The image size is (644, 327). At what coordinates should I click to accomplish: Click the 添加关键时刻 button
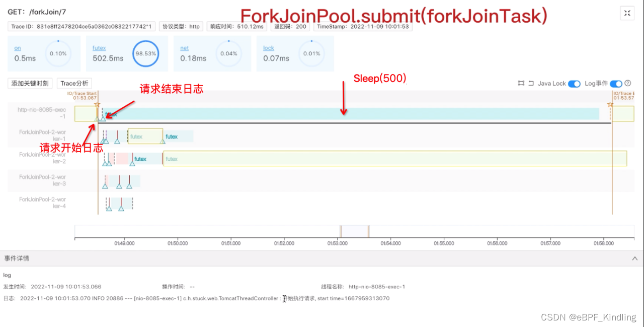29,83
